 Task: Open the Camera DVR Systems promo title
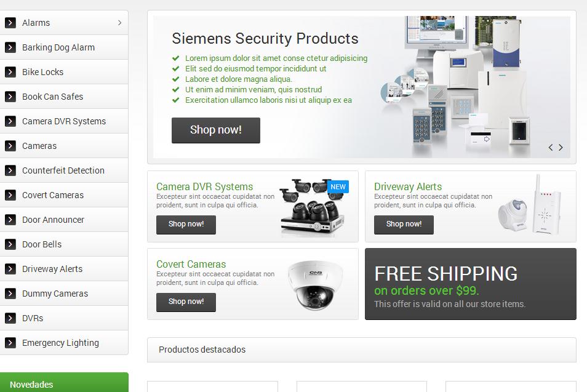[x=204, y=186]
